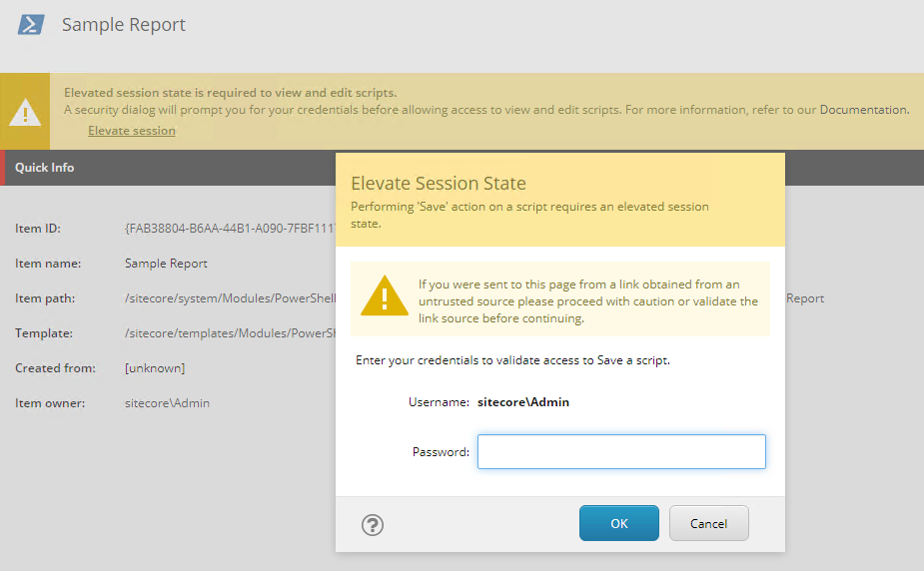
Task: Click the Sample Report page title
Action: pos(124,25)
